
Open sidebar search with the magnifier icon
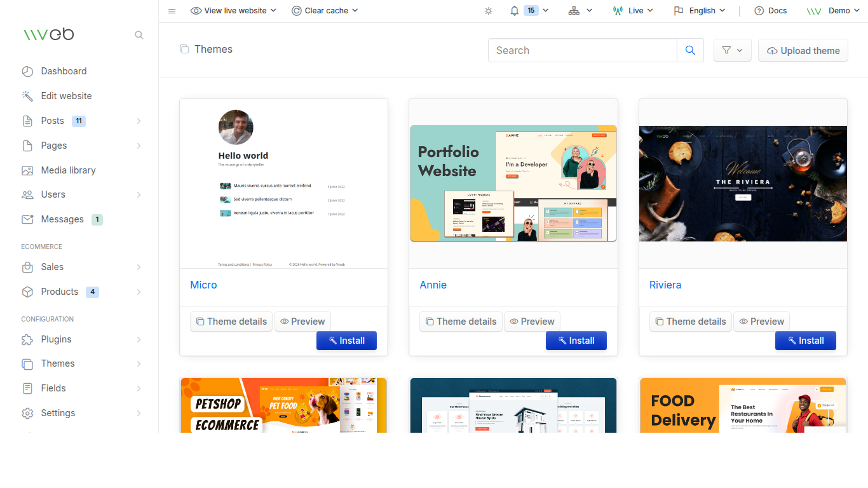click(139, 35)
